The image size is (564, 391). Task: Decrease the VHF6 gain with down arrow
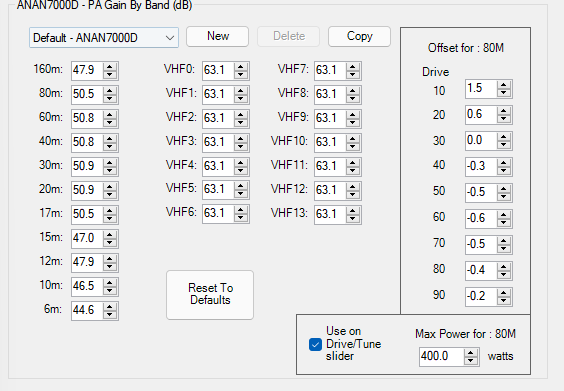pos(241,218)
